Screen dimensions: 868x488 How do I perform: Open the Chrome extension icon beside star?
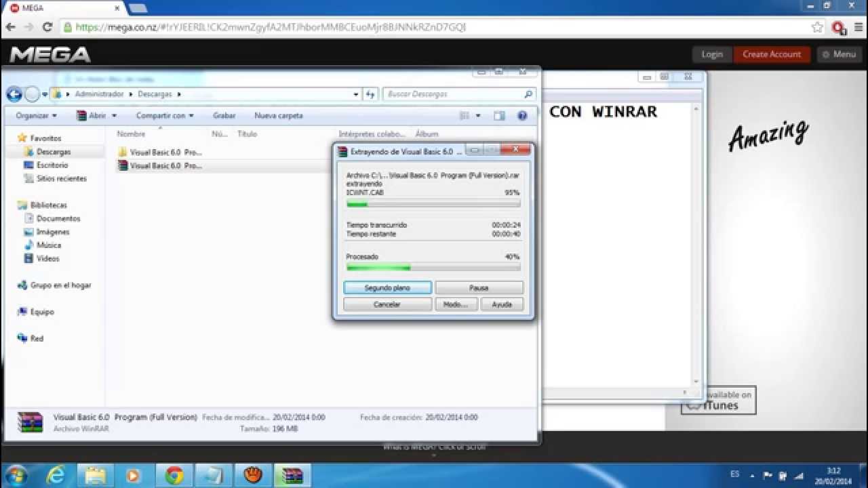839,27
